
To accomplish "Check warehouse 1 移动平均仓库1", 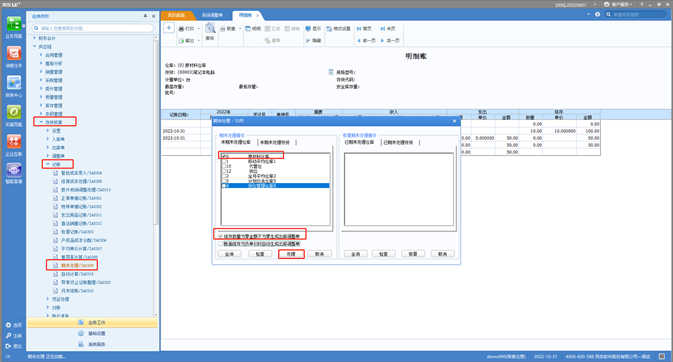I will 224,161.
